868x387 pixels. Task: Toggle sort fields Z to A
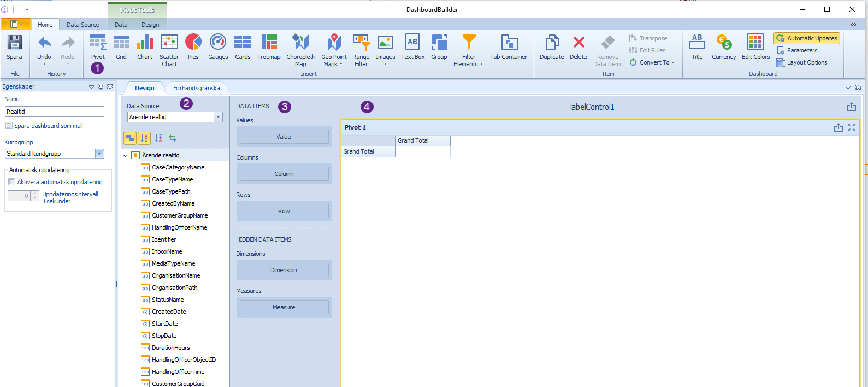(x=158, y=138)
